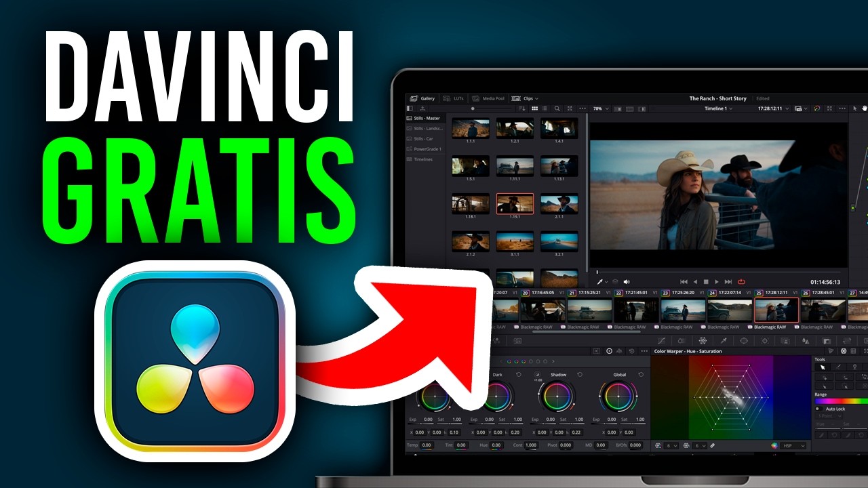The width and height of the screenshot is (868, 488).
Task: Toggle the gallery album sidebar icon
Action: [x=410, y=108]
